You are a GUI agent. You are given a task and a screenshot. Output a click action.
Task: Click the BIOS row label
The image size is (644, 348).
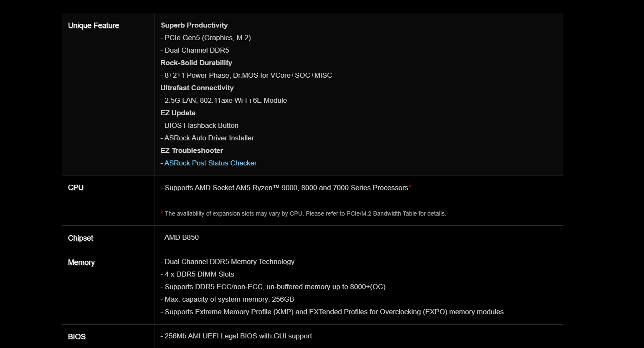[77, 337]
